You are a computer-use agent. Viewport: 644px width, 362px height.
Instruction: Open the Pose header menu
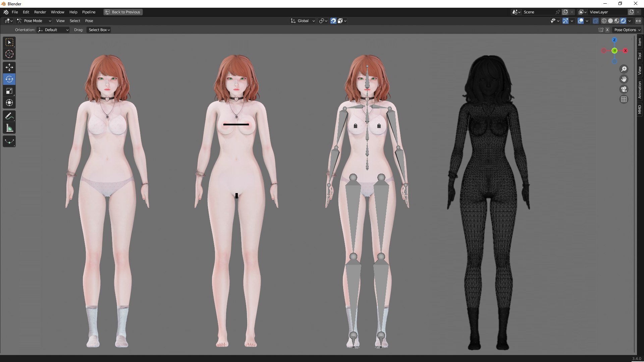[89, 21]
